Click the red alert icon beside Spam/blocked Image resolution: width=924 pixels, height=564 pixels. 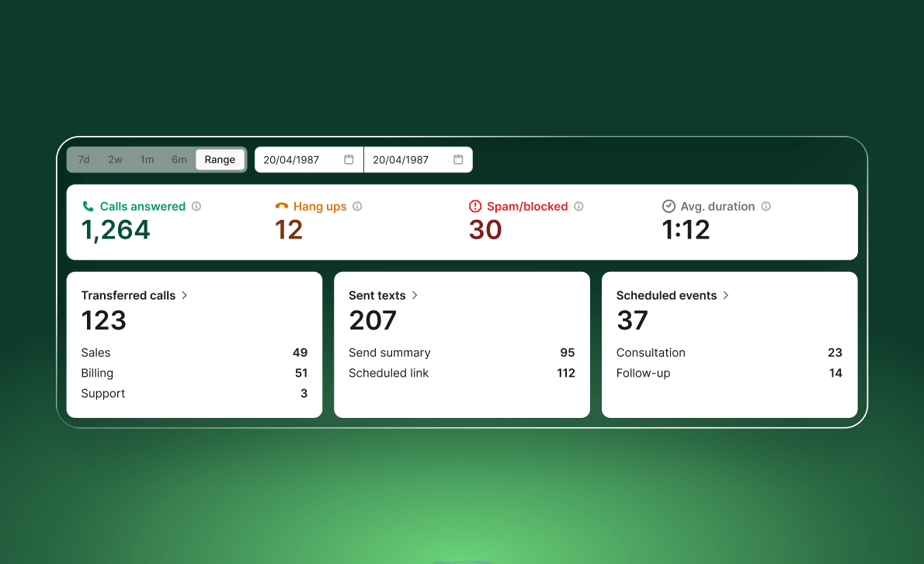476,206
